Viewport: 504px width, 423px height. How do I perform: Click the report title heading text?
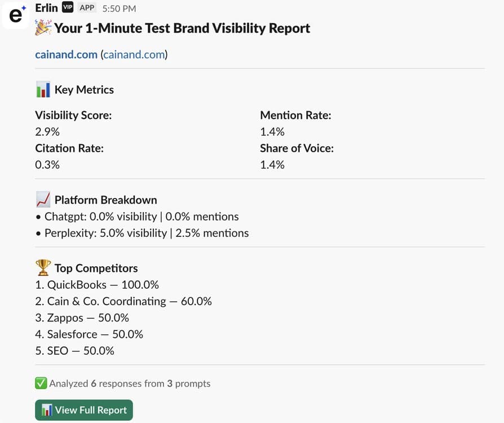point(182,28)
